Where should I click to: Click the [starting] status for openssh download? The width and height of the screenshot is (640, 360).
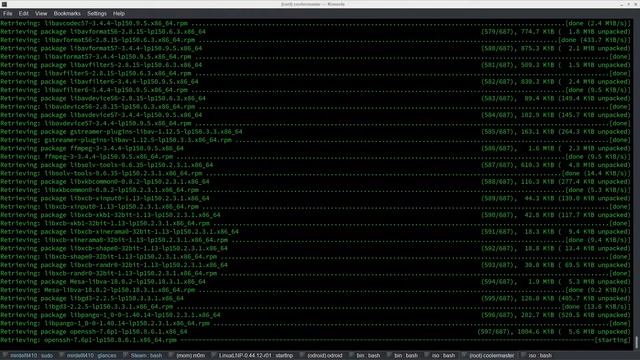(x=612, y=340)
